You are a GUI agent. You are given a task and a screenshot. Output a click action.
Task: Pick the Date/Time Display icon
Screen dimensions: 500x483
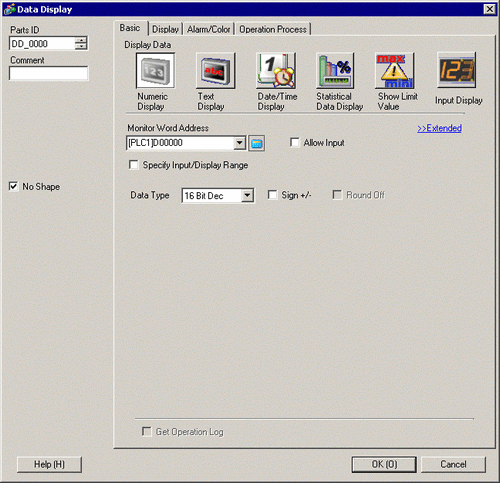point(276,70)
